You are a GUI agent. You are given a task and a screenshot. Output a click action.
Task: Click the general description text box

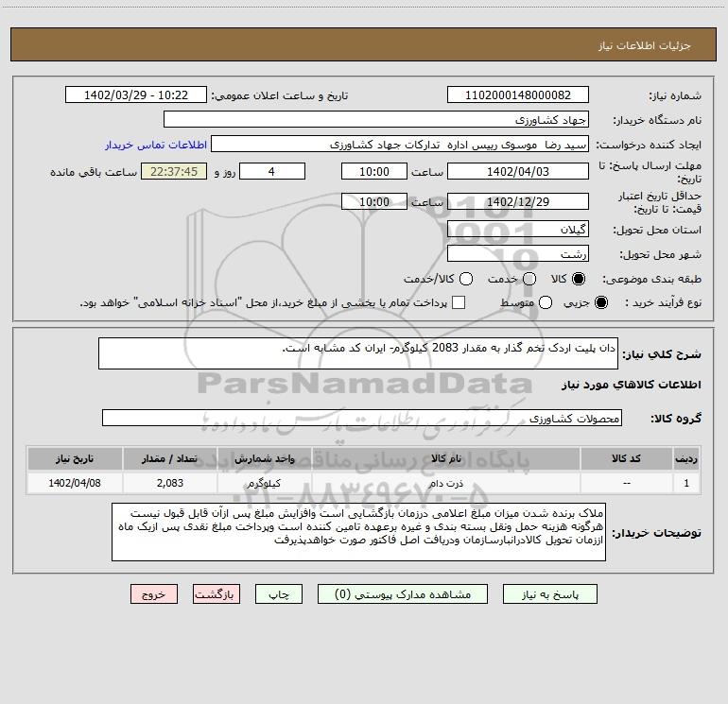click(358, 353)
